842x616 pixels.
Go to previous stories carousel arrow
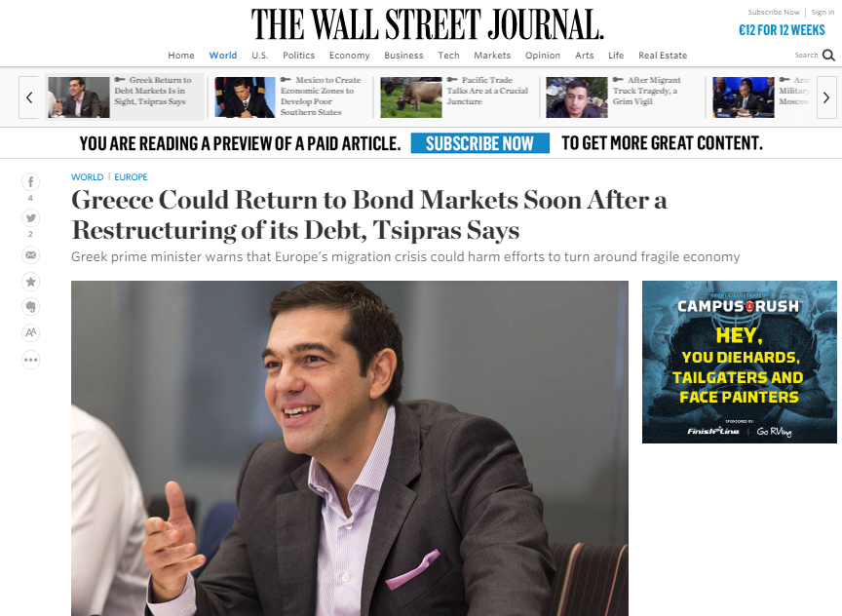click(29, 97)
